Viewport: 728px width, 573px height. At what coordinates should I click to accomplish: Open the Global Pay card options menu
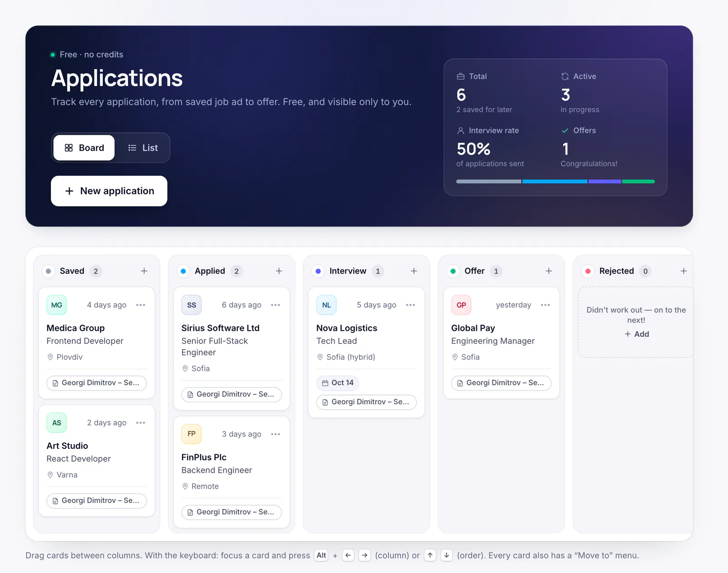point(546,305)
